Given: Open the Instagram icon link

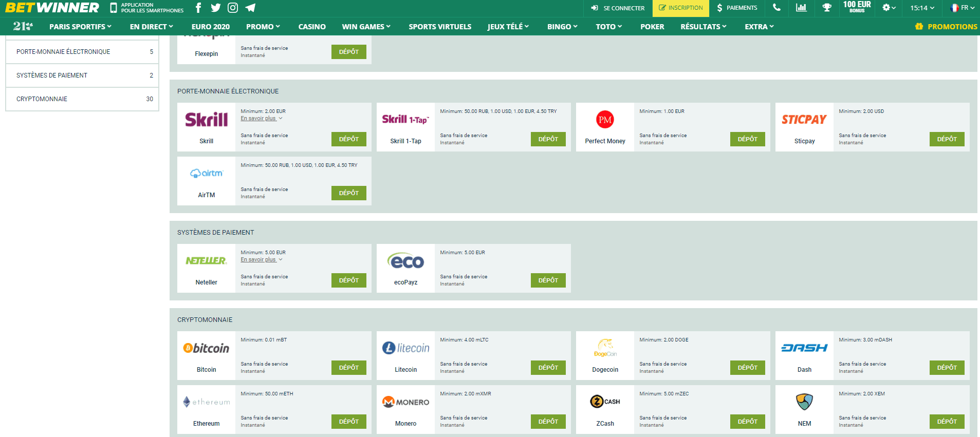Looking at the screenshot, I should (x=233, y=8).
